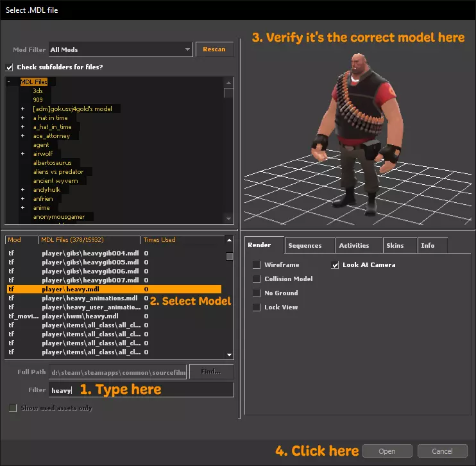This screenshot has height=466, width=476.
Task: Toggle Look At Camera checkbox
Action: [x=336, y=264]
